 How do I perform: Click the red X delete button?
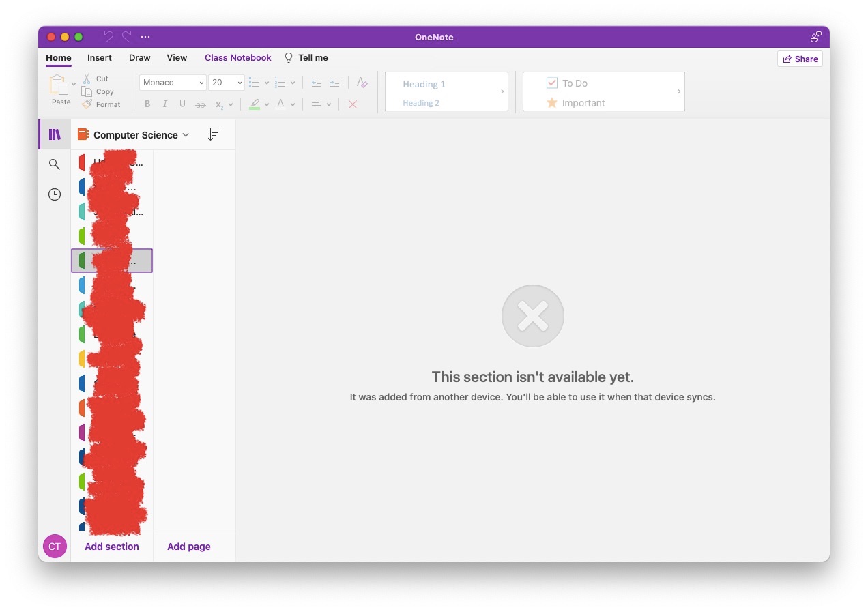coord(353,104)
